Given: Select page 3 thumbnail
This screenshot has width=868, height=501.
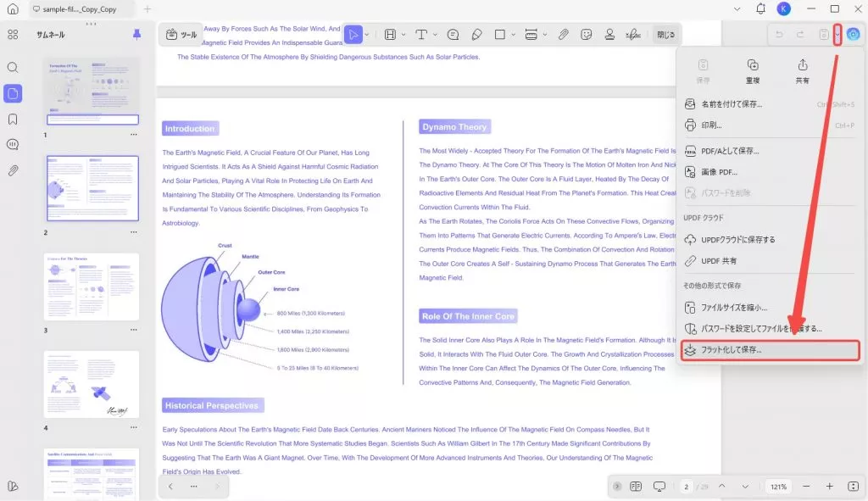Looking at the screenshot, I should [x=92, y=287].
